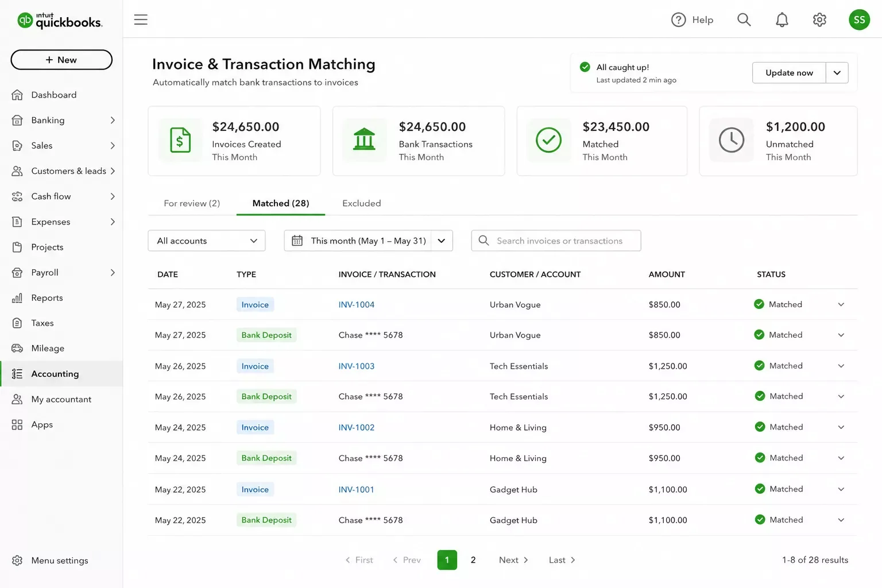Open the SS user avatar

pos(859,20)
